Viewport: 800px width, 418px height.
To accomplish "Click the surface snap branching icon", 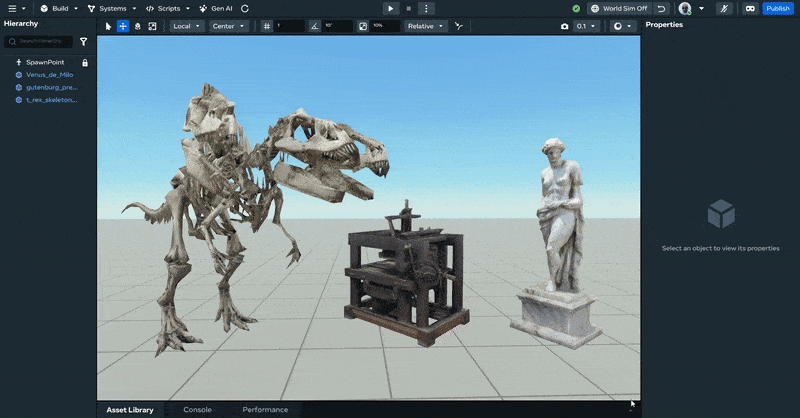I will [x=459, y=26].
